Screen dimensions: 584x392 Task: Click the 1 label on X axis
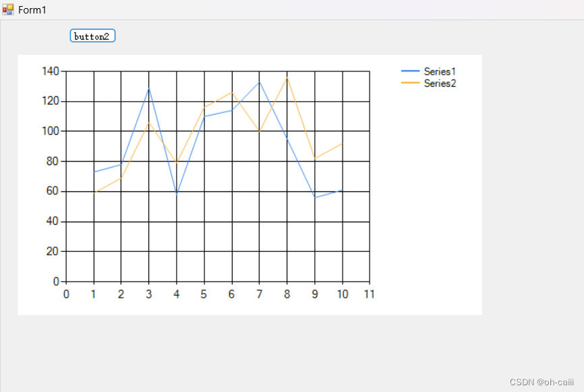pos(94,294)
